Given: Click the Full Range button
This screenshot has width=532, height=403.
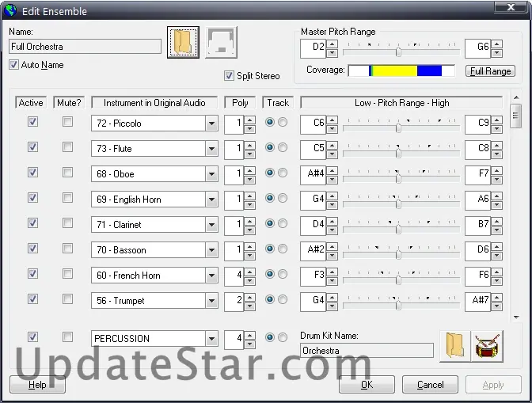Looking at the screenshot, I should pos(490,71).
